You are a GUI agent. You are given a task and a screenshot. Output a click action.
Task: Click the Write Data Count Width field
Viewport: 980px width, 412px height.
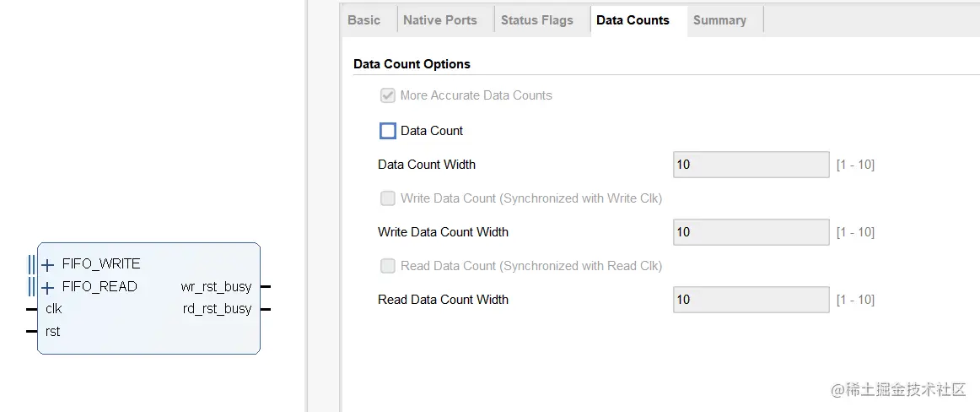[751, 232]
